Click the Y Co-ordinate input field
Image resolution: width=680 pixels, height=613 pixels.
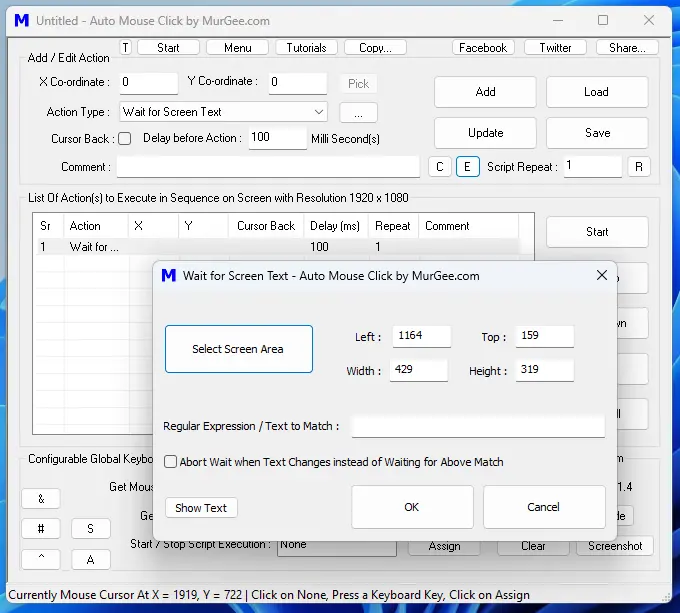tap(298, 83)
